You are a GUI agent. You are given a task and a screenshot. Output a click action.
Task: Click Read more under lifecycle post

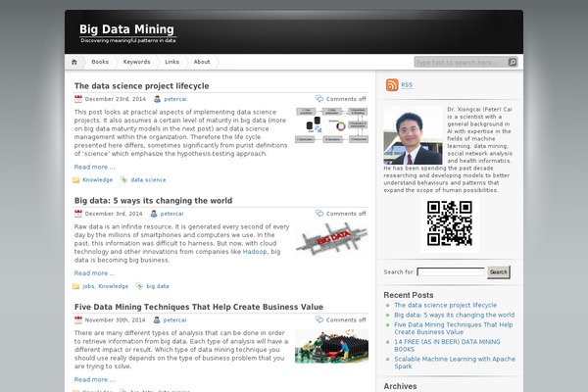94,167
